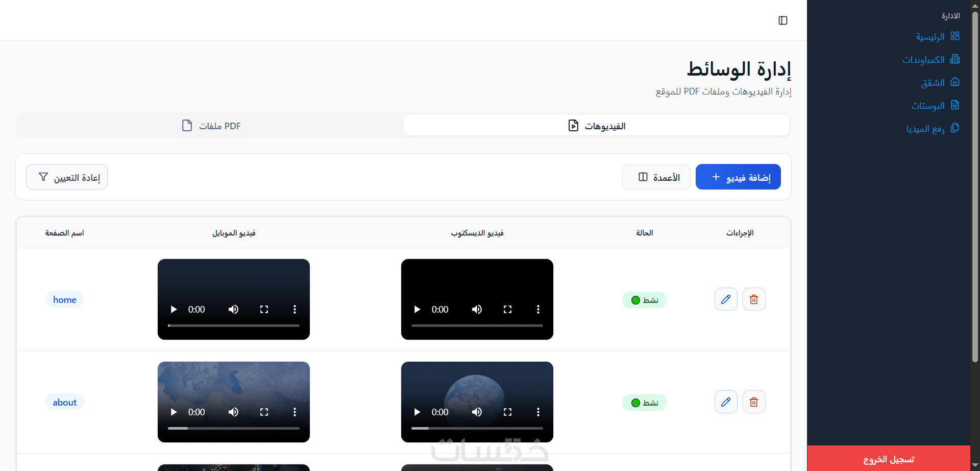Click the page vertical scrollbar thumb
This screenshot has height=471, width=980.
point(975,186)
